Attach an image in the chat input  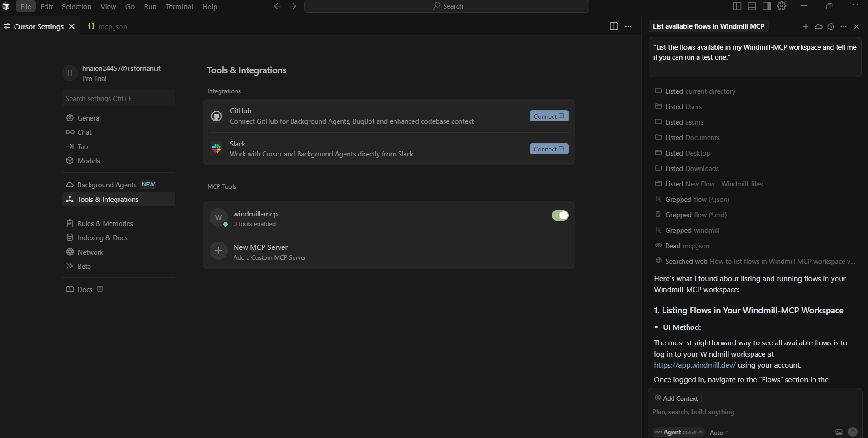click(839, 432)
